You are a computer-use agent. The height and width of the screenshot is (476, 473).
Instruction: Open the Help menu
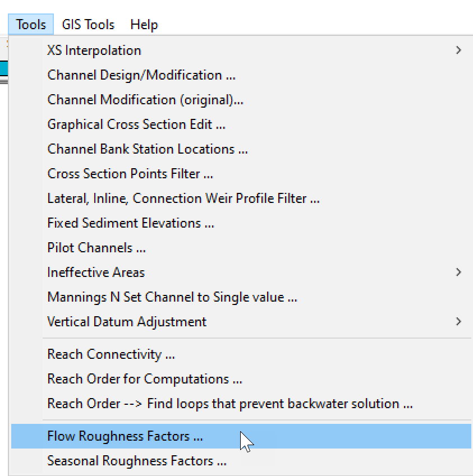[144, 25]
